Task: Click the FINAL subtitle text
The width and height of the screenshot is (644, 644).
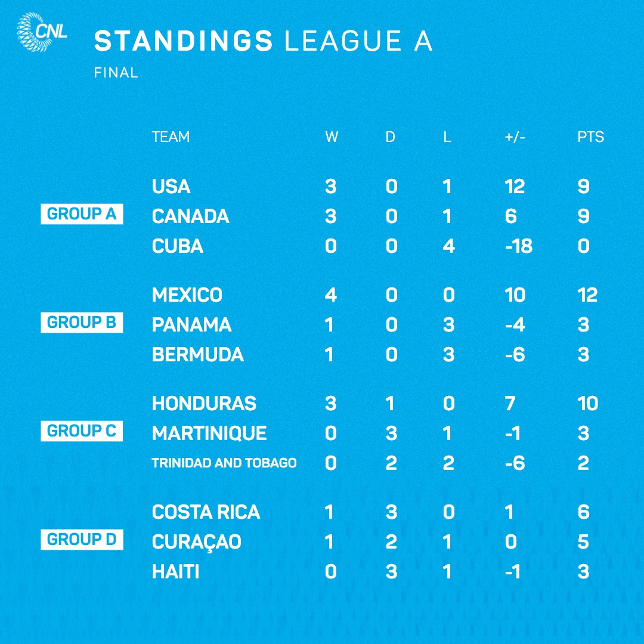Action: (116, 73)
